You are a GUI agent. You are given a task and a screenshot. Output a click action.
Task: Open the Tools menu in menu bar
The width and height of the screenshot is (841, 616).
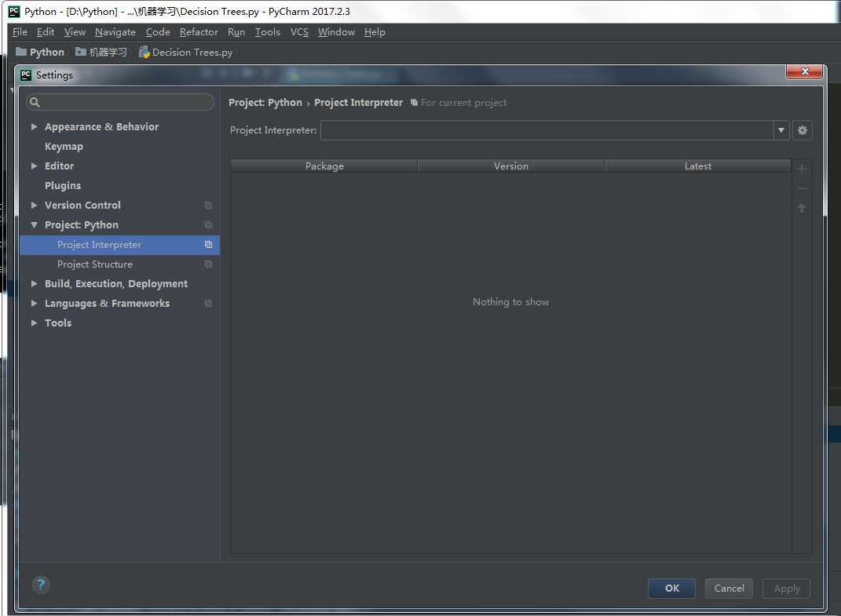(267, 32)
